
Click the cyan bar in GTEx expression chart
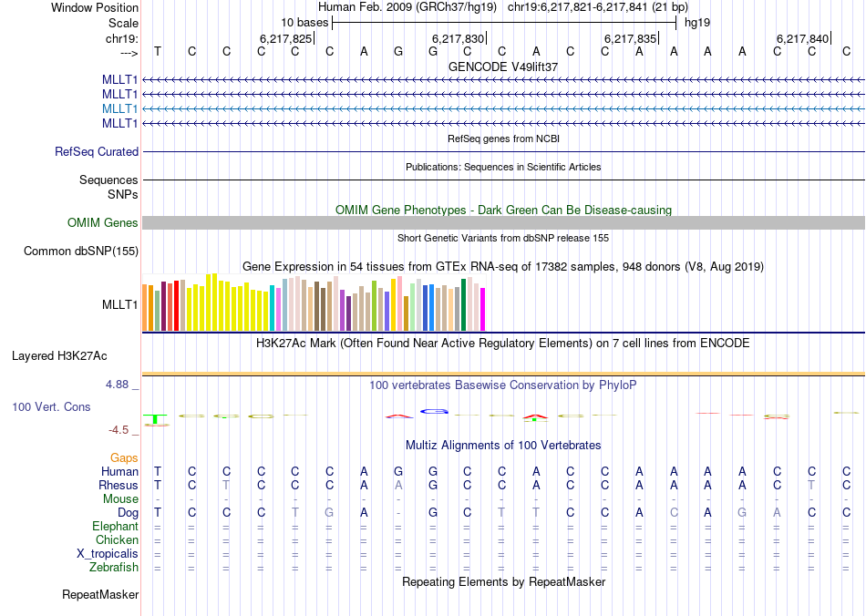[x=273, y=308]
